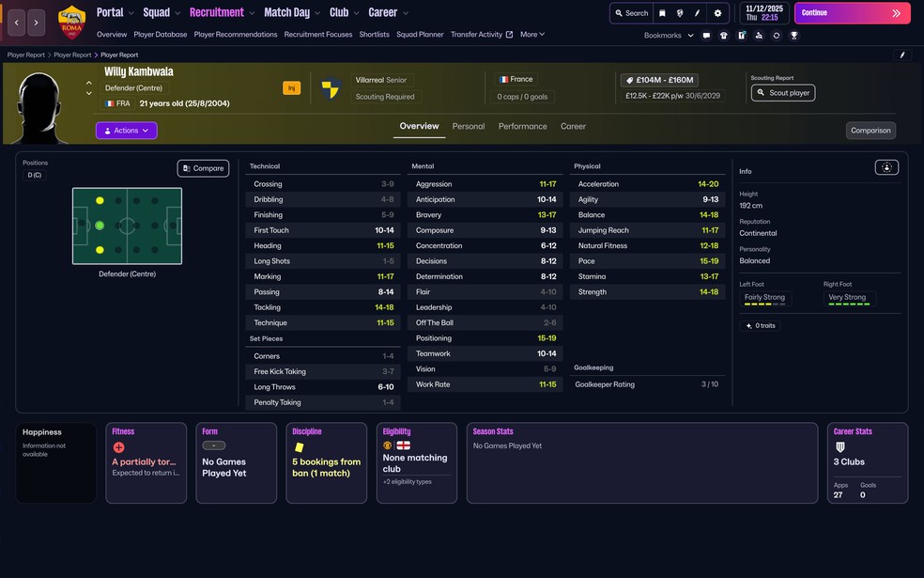This screenshot has width=924, height=578.
Task: Open settings via the gear icon
Action: coord(718,13)
